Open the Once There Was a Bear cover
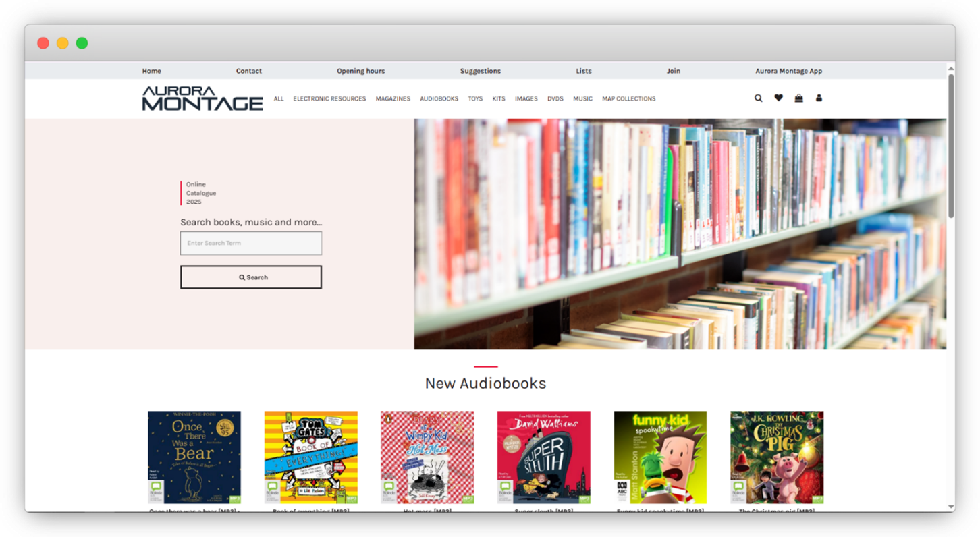The image size is (980, 537). click(x=194, y=457)
